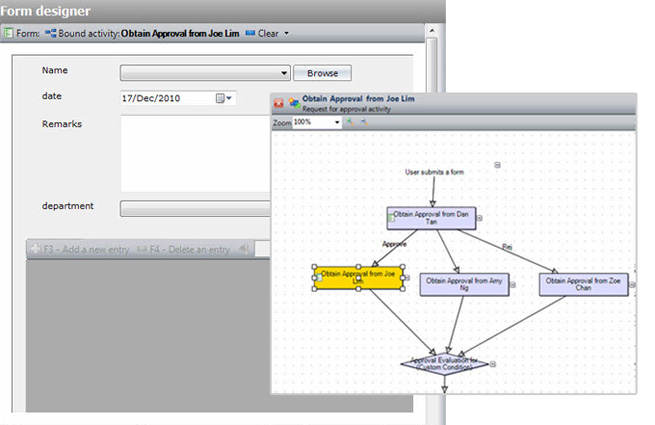Select the Obtain Approval from Zoe Chan node
Viewport: 655px width, 425px height.
point(584,285)
